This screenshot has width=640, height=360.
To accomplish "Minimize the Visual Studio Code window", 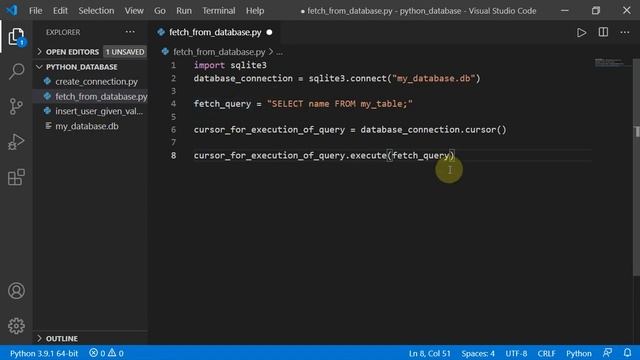I will tap(564, 11).
